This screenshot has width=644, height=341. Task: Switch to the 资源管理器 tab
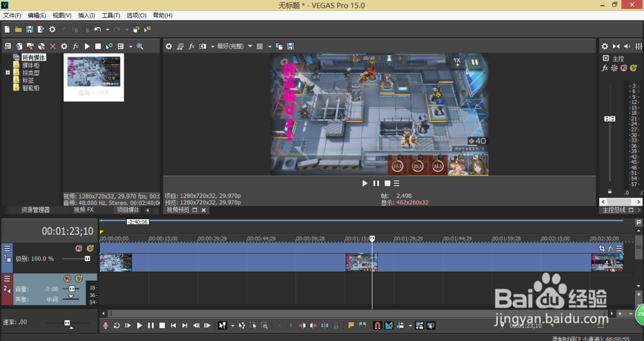35,209
